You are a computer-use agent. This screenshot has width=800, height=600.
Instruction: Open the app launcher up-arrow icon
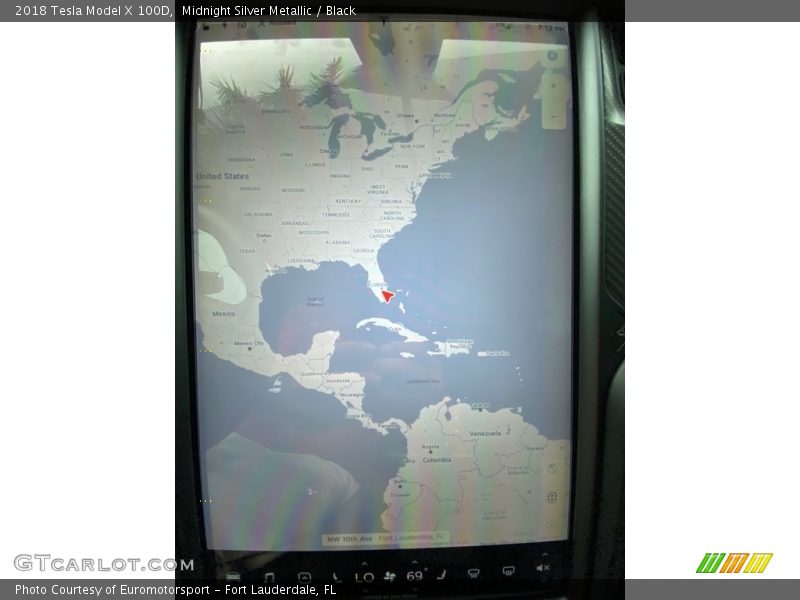pos(304,577)
